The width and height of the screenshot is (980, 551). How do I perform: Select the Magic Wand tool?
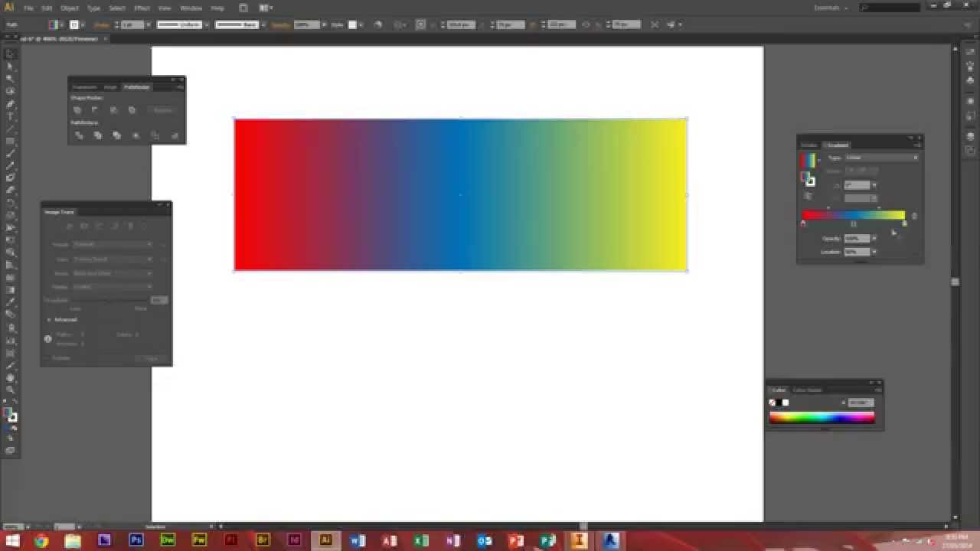tap(11, 79)
